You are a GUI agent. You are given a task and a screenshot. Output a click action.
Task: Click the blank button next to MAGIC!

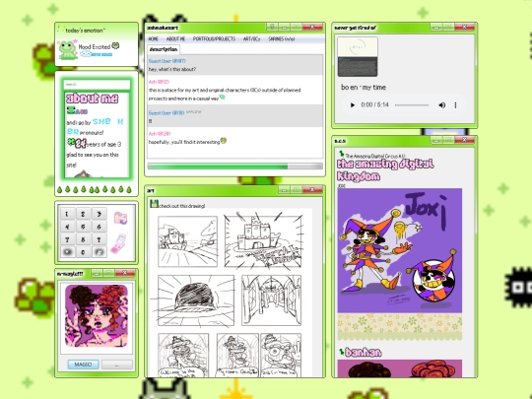pyautogui.click(x=117, y=365)
